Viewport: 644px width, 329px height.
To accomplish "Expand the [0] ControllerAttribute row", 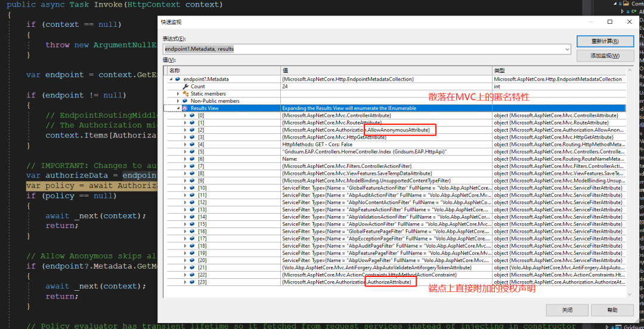I will click(185, 116).
